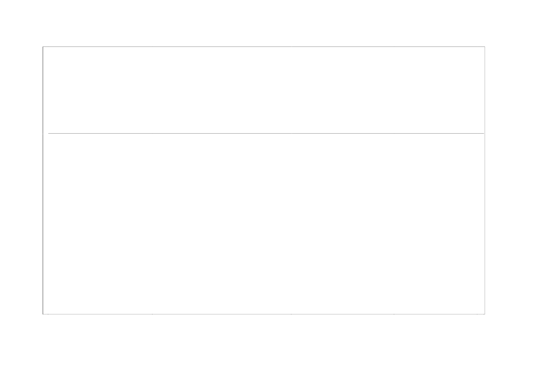Click the chart's left vertical axis line
The width and height of the screenshot is (554, 392).
[x=43, y=180]
